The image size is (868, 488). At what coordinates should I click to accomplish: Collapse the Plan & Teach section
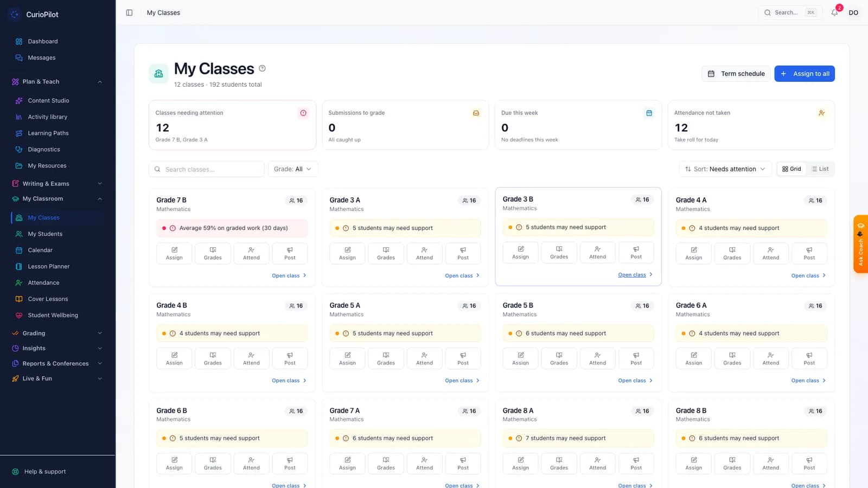point(57,82)
